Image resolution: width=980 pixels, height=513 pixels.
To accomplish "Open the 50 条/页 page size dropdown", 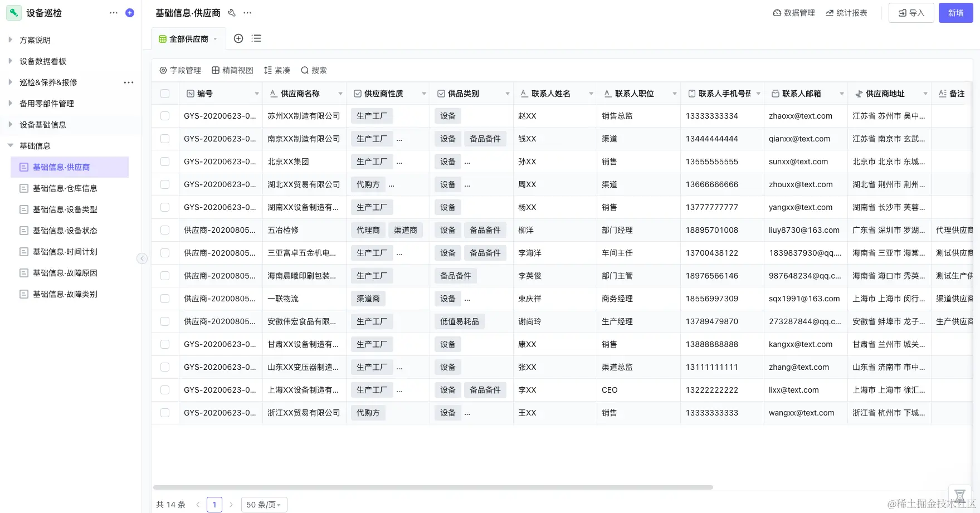I will (x=264, y=505).
